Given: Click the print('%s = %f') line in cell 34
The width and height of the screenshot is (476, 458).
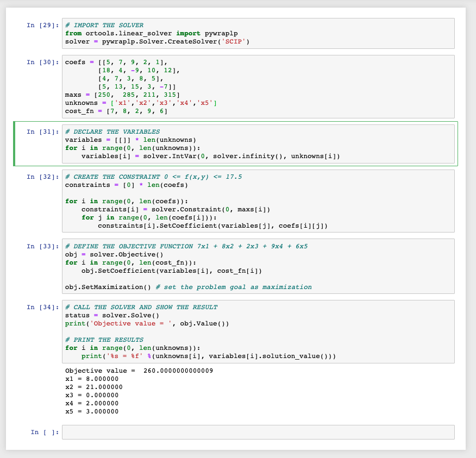Looking at the screenshot, I should pyautogui.click(x=209, y=356).
